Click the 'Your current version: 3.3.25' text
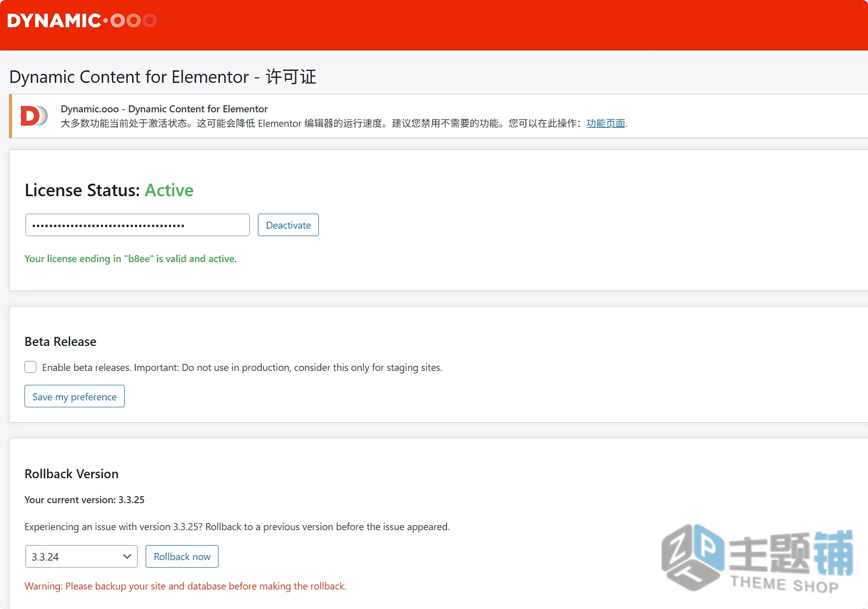The image size is (868, 609). pos(84,500)
